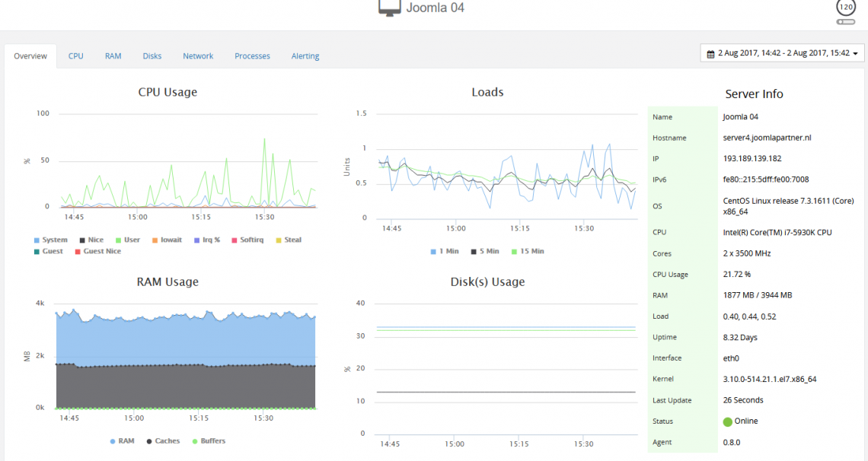Click the 1877 MB / 3944 MB RAM value
The height and width of the screenshot is (461, 868).
pos(758,295)
